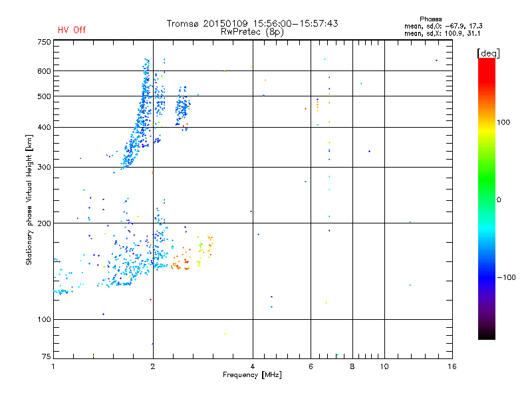
Task: Click the y-axis tick label 300
Action: coord(44,168)
